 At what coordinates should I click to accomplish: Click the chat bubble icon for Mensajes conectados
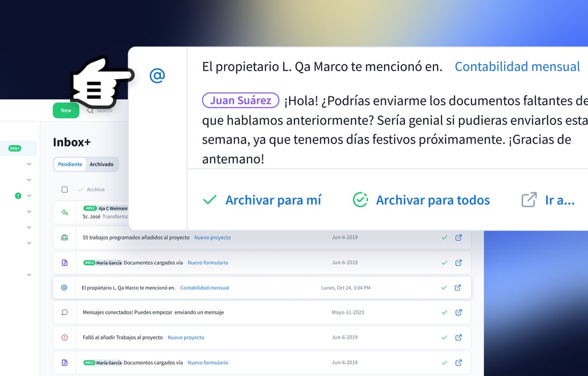point(64,312)
